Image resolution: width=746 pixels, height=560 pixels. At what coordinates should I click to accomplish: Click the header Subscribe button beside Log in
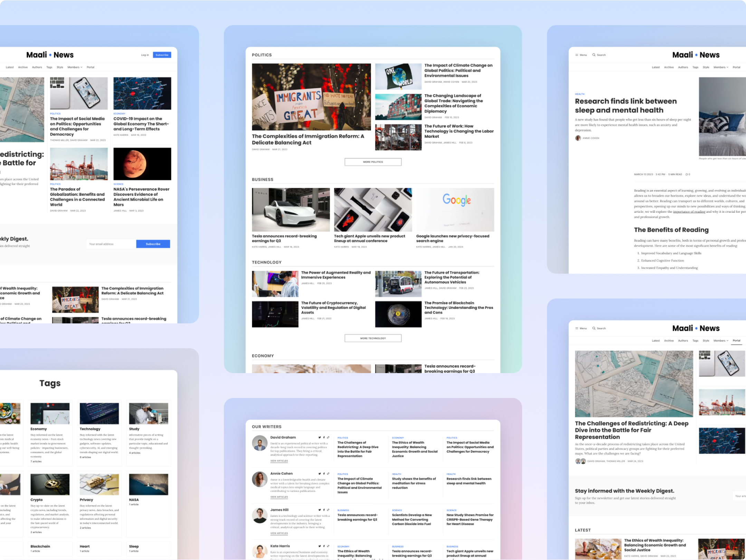click(162, 55)
